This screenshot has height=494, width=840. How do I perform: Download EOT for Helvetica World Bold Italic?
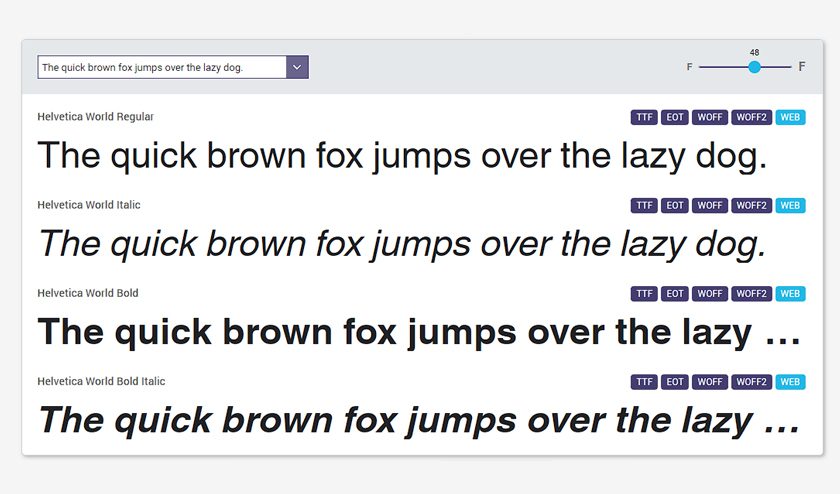[674, 382]
